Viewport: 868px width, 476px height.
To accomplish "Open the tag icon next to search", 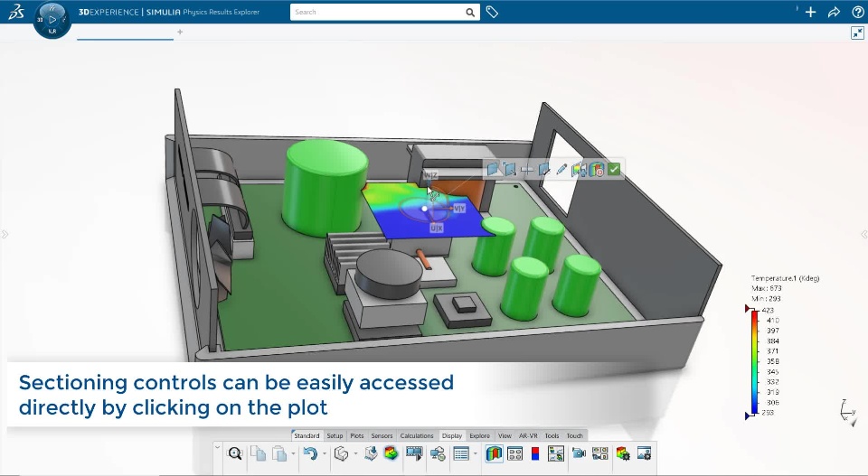I will pyautogui.click(x=492, y=12).
